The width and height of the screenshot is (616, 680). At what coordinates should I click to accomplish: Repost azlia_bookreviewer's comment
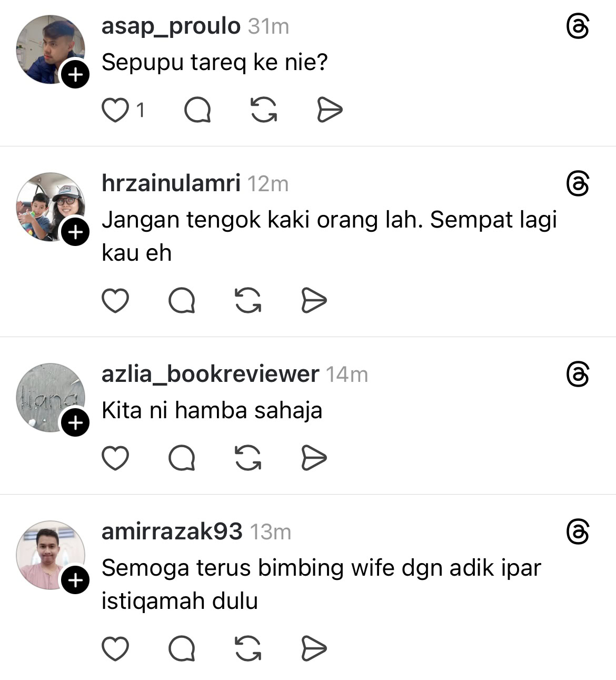[247, 458]
